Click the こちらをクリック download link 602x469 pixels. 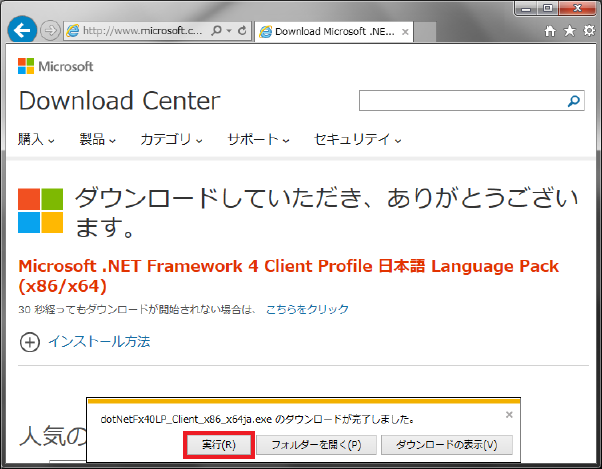click(307, 309)
